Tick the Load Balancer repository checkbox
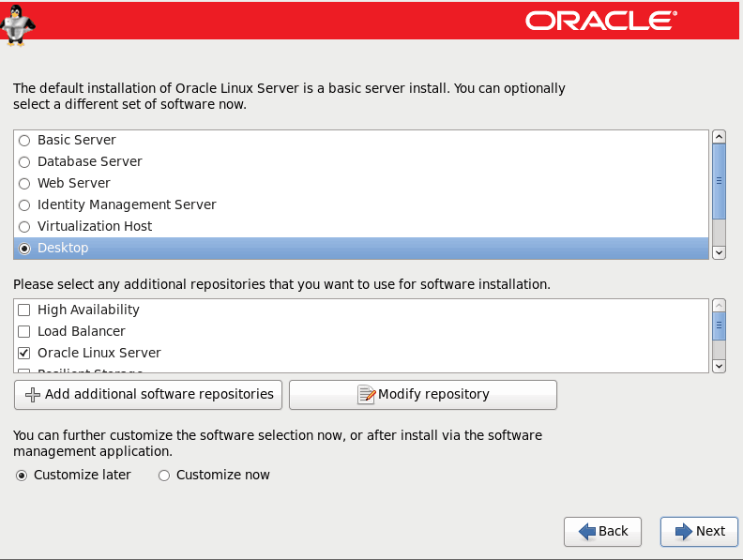This screenshot has height=560, width=743. point(23,331)
